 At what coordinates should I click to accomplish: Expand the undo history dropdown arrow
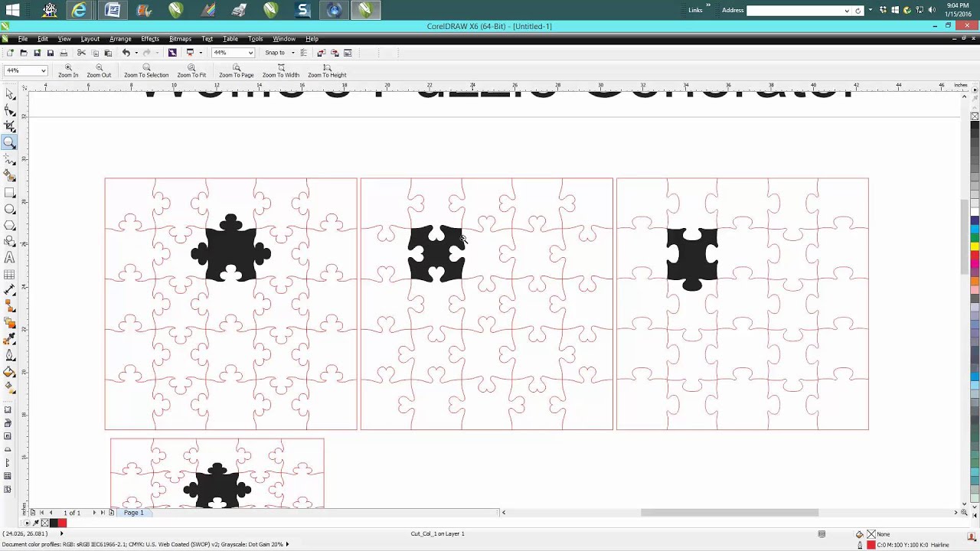pos(135,53)
